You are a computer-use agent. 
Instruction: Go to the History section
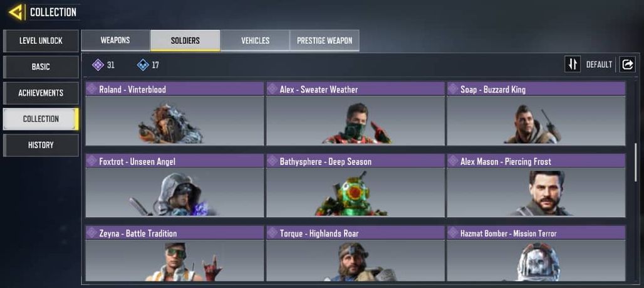point(41,145)
